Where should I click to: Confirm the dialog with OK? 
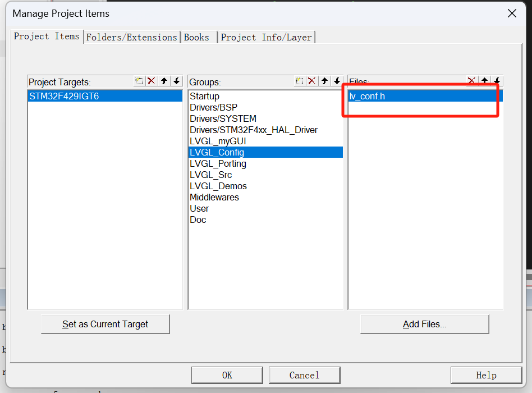(x=227, y=375)
